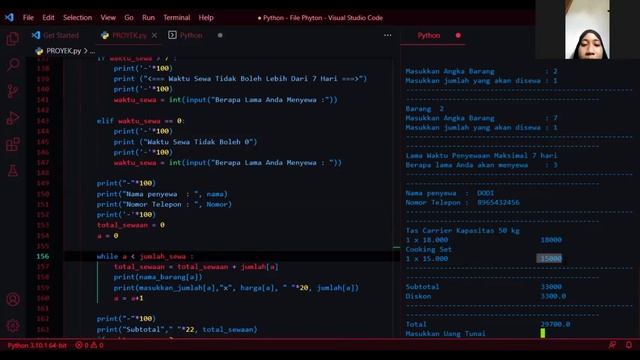Open the Testing flask view
640x360 pixels.
pos(13,171)
